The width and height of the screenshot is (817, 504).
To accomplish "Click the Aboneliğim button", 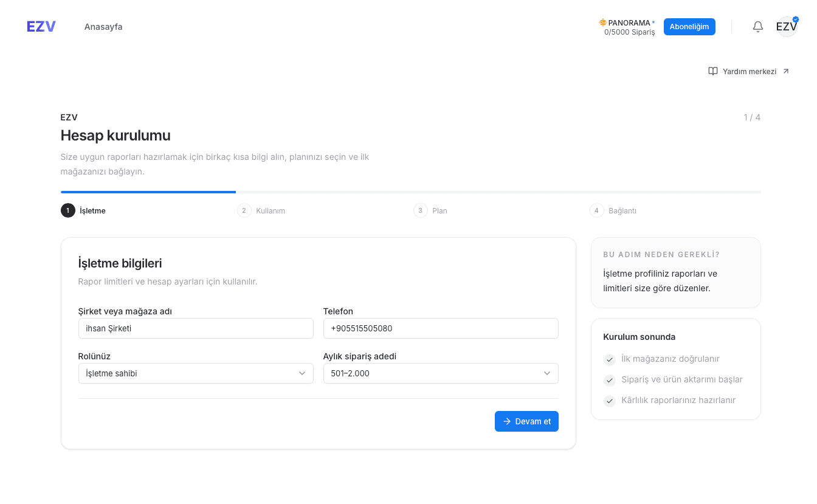I will coord(689,27).
